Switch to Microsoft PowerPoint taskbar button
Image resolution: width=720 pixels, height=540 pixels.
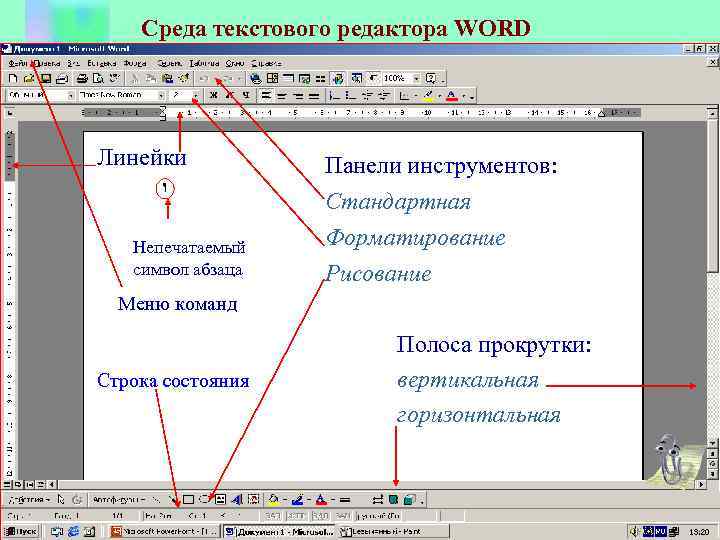[165, 532]
